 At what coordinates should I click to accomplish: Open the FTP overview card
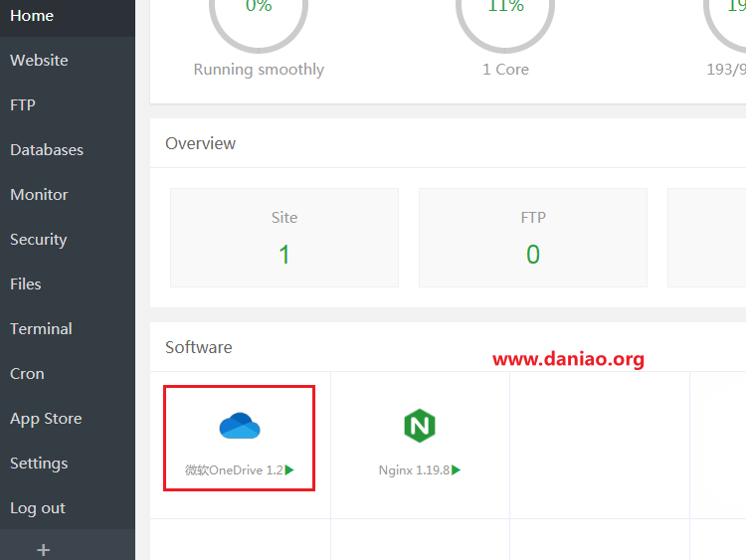[533, 238]
